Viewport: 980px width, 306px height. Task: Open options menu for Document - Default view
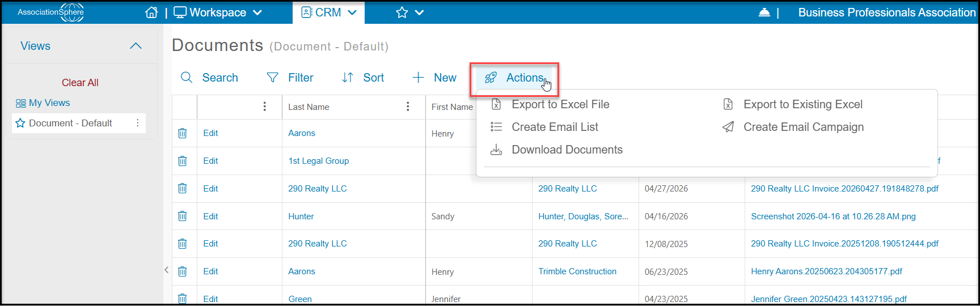click(x=138, y=123)
